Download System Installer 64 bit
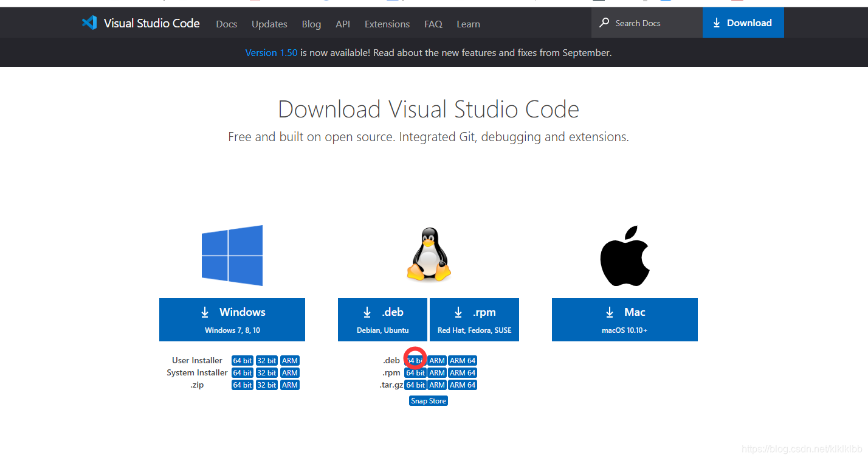This screenshot has width=868, height=460. (x=243, y=373)
